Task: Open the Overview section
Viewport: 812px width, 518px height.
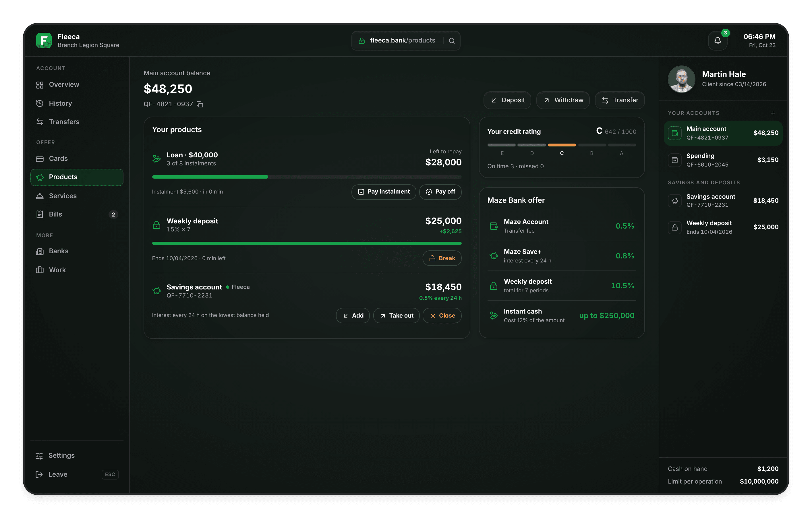Action: [x=77, y=85]
